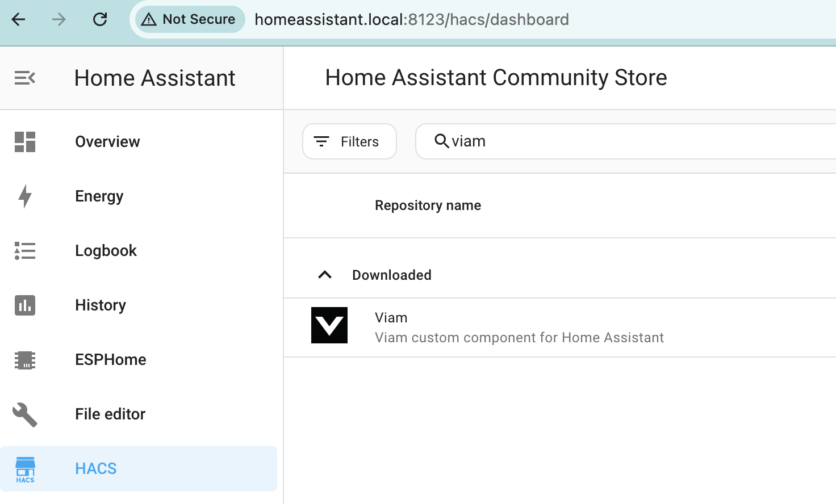
Task: Select the address bar URL text
Action: click(x=411, y=19)
